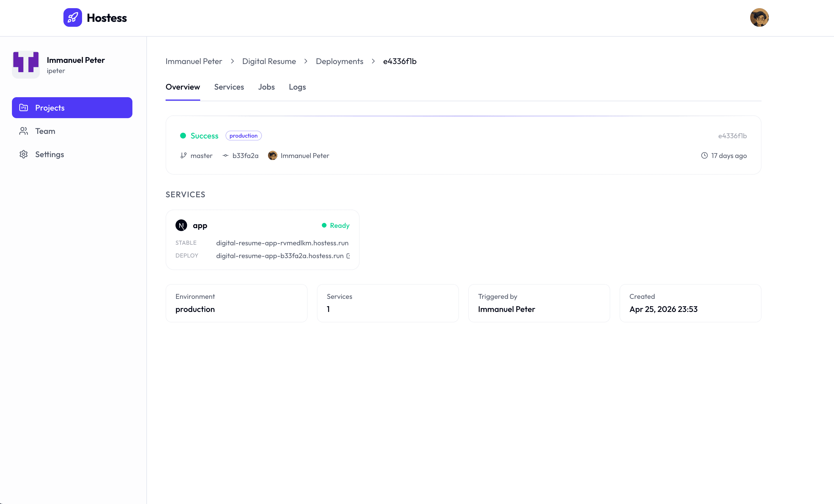This screenshot has height=504, width=834.
Task: Click the 17 days ago timestamp
Action: point(729,156)
